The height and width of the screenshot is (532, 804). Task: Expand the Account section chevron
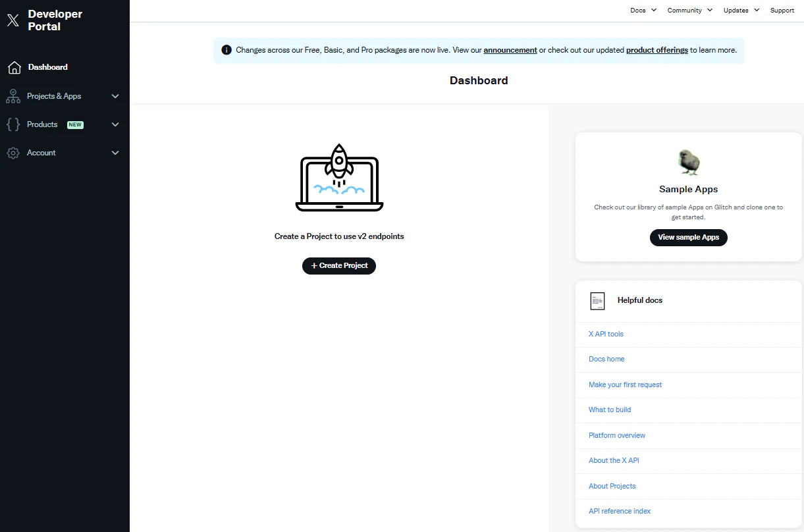(115, 153)
